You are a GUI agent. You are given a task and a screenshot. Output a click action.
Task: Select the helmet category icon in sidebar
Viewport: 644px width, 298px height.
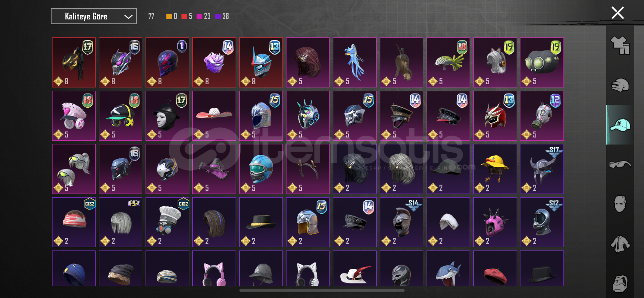coord(620,85)
